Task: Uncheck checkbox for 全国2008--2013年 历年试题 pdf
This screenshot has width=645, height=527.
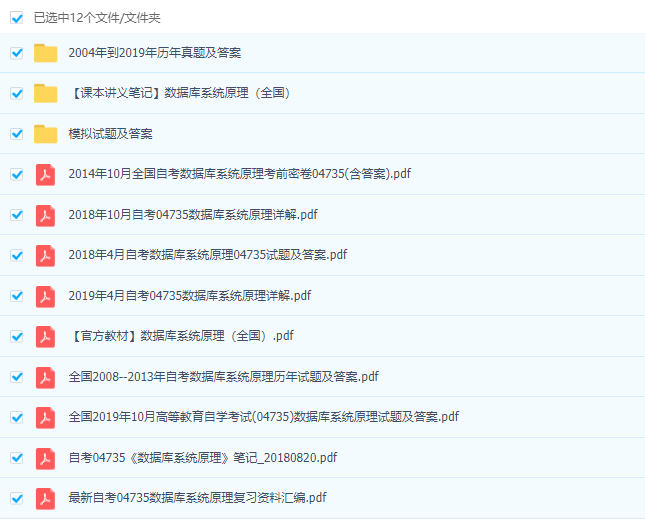Action: (16, 377)
